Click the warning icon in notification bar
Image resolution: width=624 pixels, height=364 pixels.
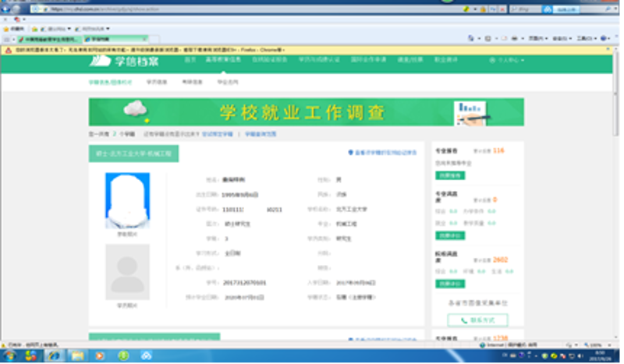pos(7,48)
